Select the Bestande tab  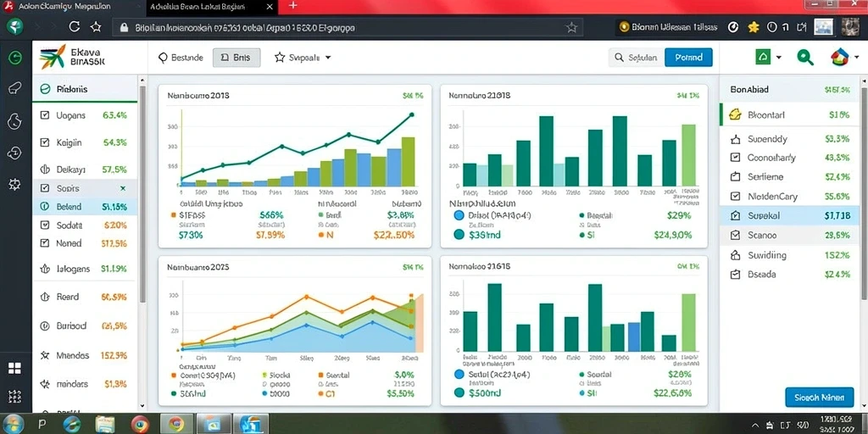coord(181,57)
